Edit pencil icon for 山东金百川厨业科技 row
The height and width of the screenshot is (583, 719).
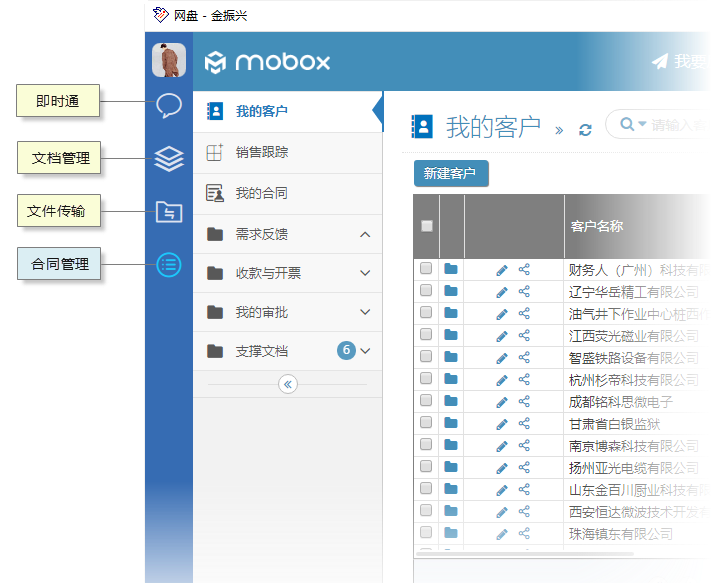click(x=502, y=490)
